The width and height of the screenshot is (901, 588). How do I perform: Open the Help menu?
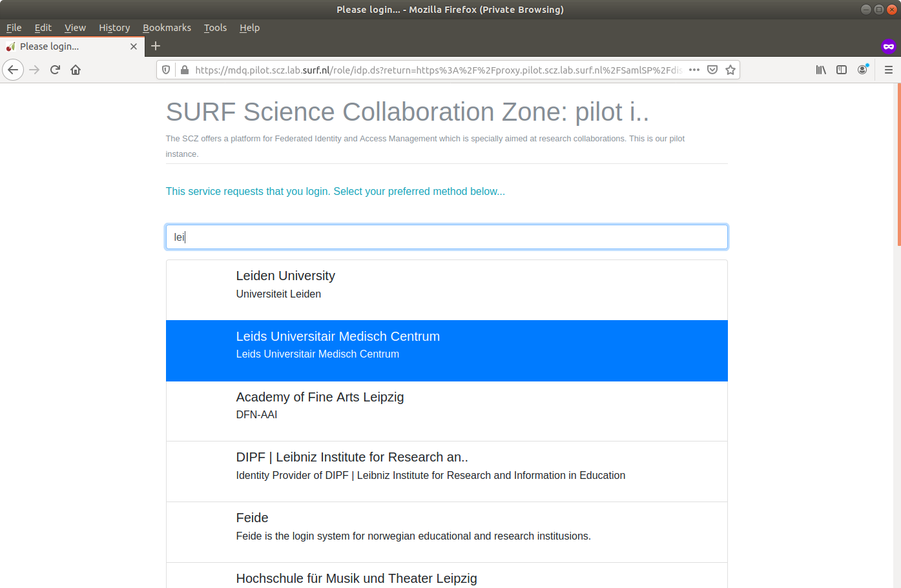tap(249, 28)
